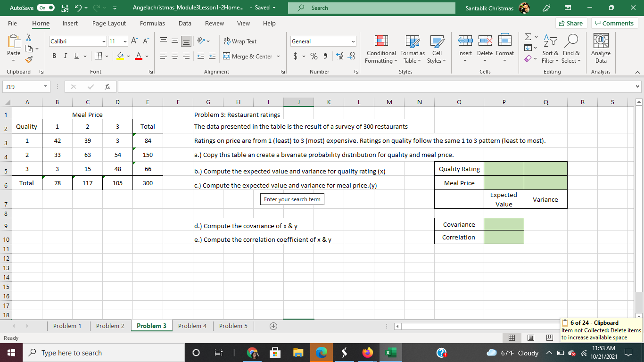Open the Problem 5 sheet tab
Image resolution: width=644 pixels, height=362 pixels.
(233, 326)
